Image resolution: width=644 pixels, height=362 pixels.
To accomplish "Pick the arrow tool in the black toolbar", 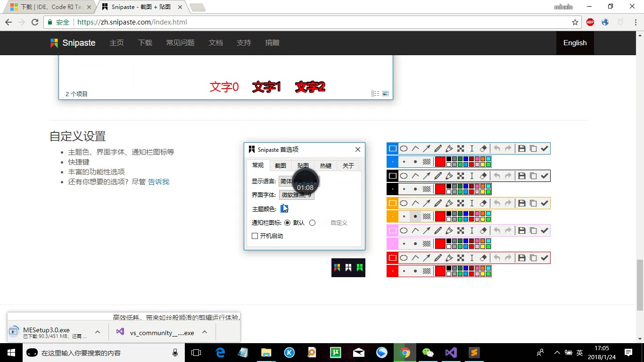I will 427,176.
